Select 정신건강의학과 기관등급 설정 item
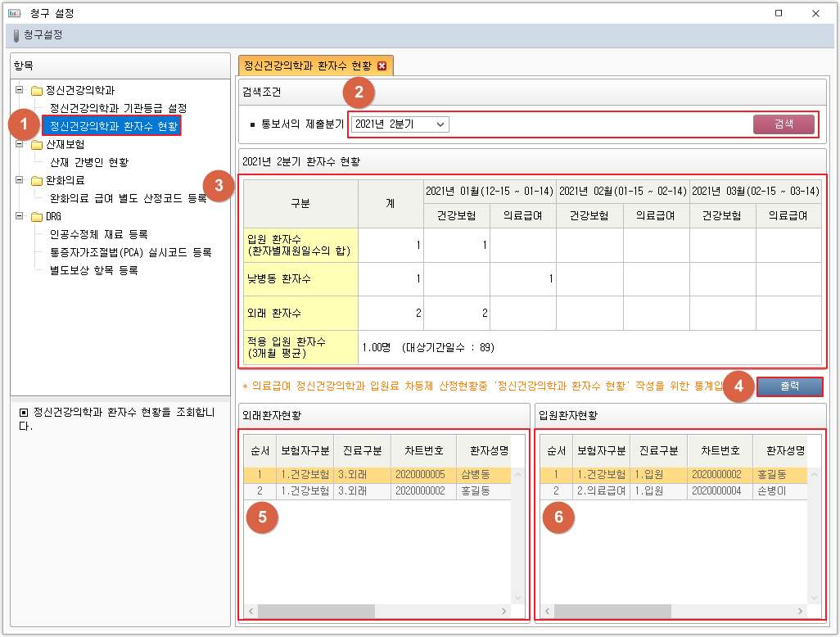This screenshot has width=840, height=637. [118, 108]
